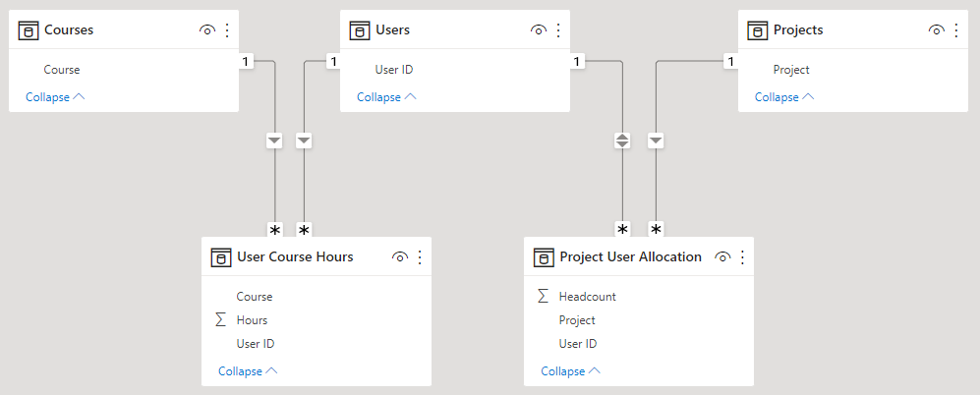Select the User ID field in Users table

coord(394,70)
